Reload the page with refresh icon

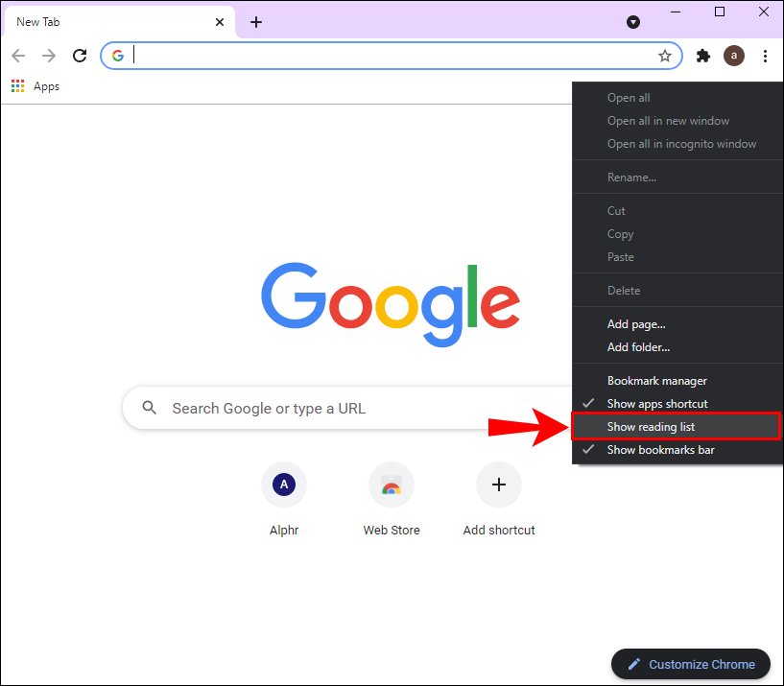80,56
